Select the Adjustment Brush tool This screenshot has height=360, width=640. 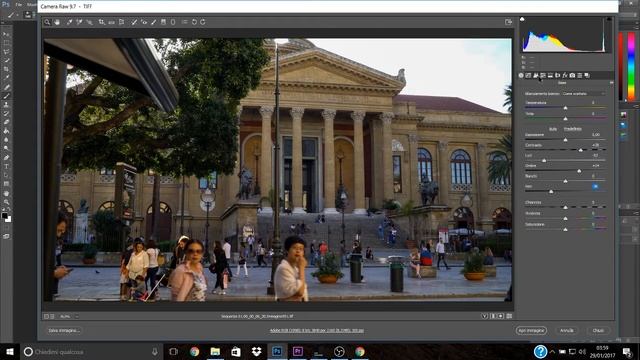[153, 22]
